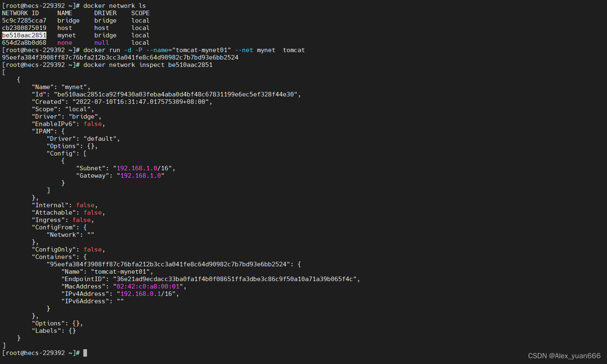Click the "Attachable": false line
Image resolution: width=607 pixels, height=364 pixels.
click(69, 213)
